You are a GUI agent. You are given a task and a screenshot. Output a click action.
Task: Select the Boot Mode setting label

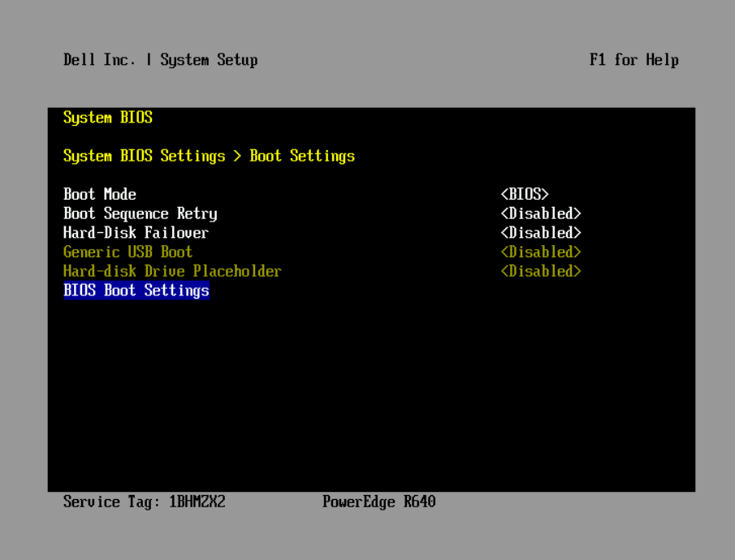tap(100, 195)
